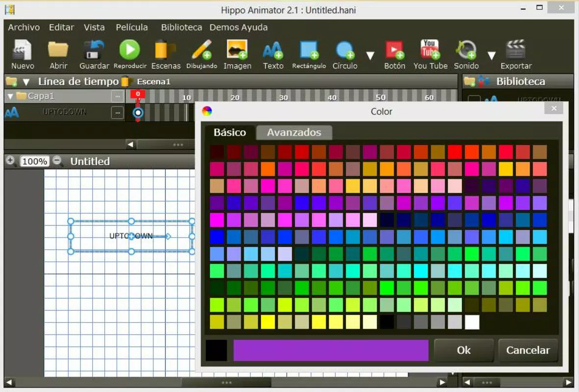Click the Línea de tiempo folder icon

click(x=11, y=81)
